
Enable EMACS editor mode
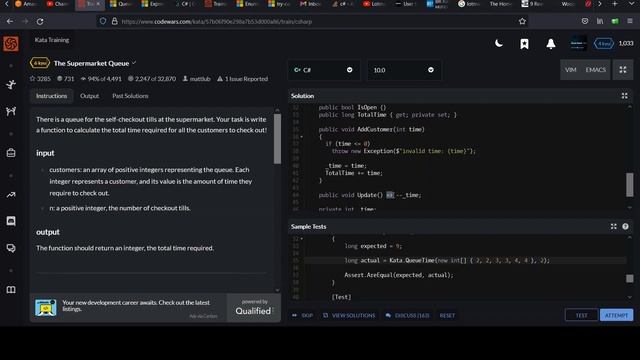coord(596,70)
